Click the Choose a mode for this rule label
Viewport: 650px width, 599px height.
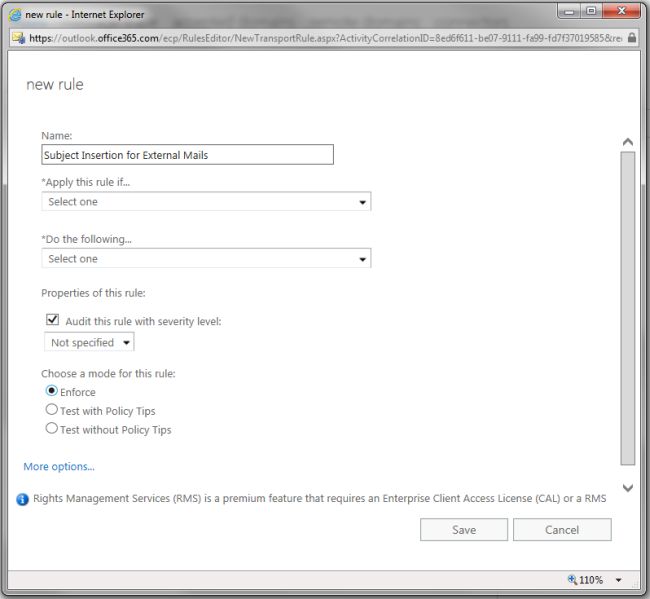[x=108, y=373]
